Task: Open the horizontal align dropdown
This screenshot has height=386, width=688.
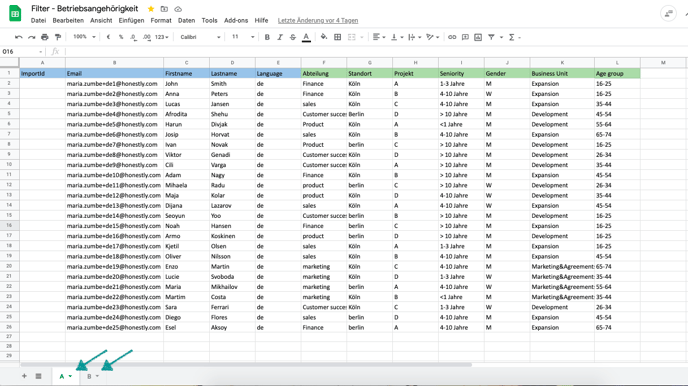Action: tap(379, 37)
